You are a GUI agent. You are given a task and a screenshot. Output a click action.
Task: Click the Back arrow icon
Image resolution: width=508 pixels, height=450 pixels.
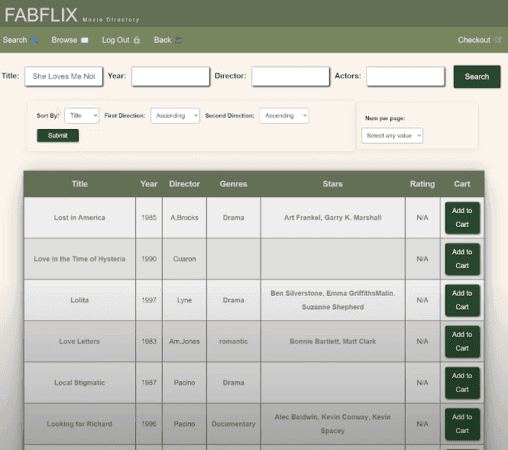tap(179, 40)
